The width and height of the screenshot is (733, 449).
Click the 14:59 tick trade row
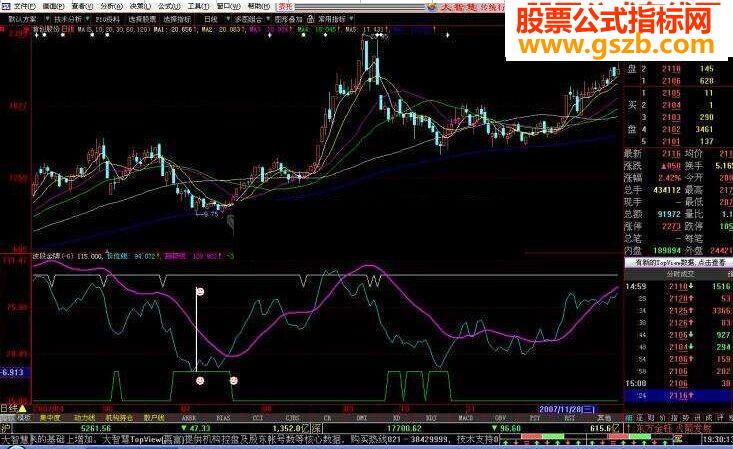[x=679, y=286]
